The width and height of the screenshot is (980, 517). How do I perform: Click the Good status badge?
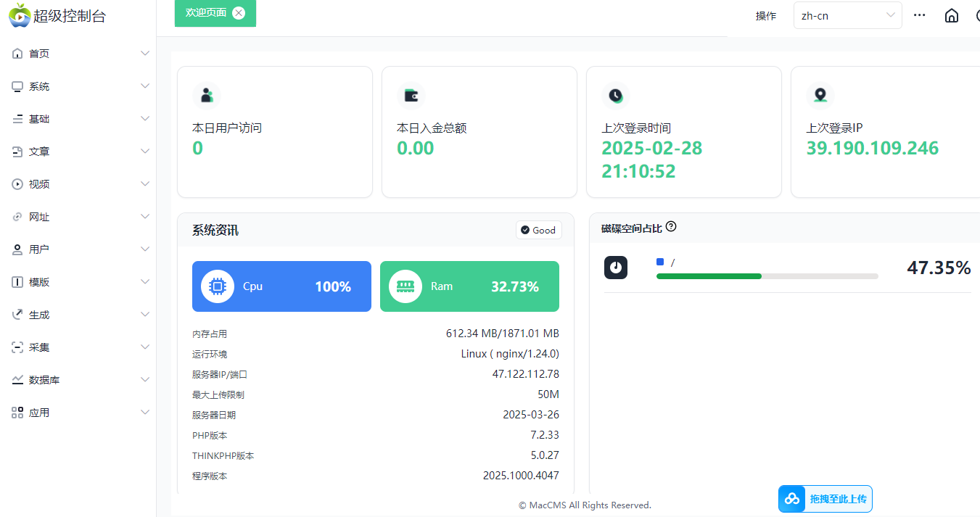tap(538, 230)
